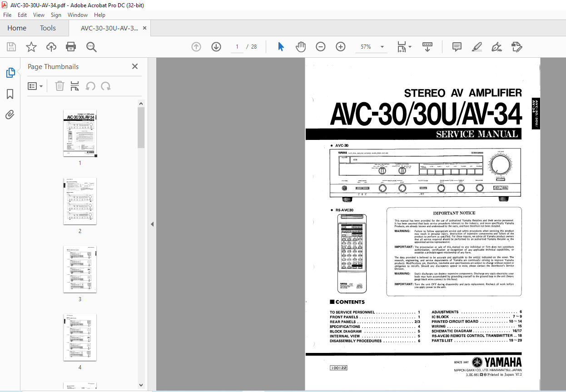The image size is (566, 392).
Task: Click the Save file icon
Action: click(11, 47)
